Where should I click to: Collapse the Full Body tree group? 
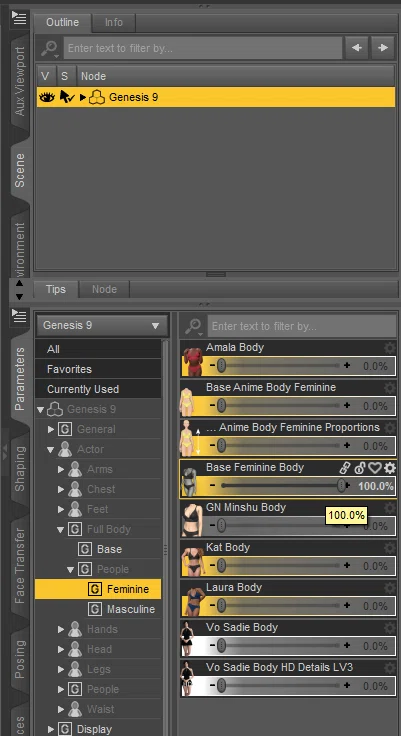(60, 530)
